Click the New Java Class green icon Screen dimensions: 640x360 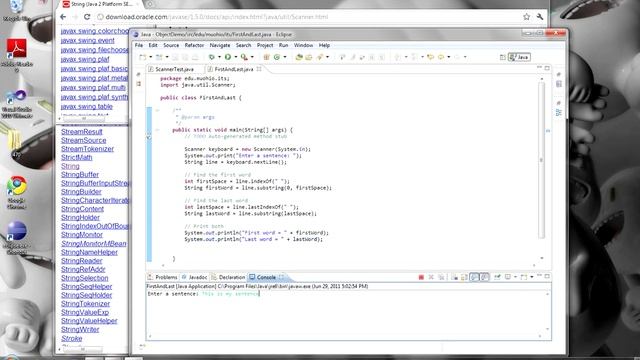click(x=277, y=57)
